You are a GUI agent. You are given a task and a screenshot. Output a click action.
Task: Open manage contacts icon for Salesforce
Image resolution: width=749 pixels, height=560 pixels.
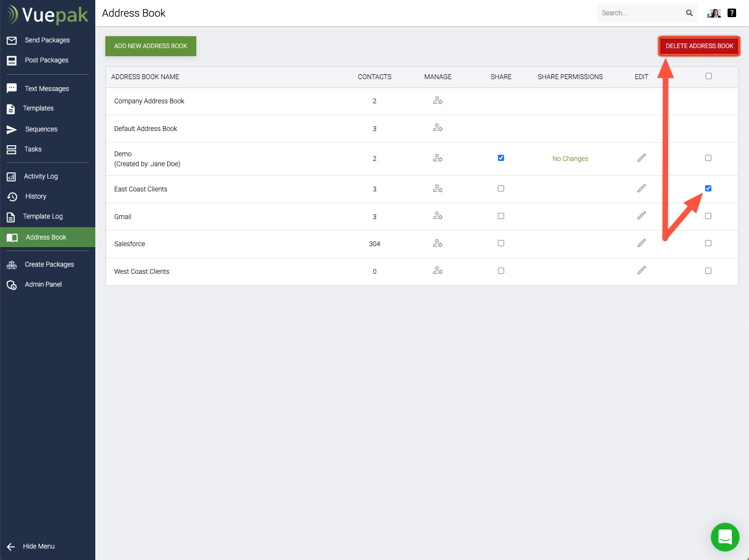(437, 243)
